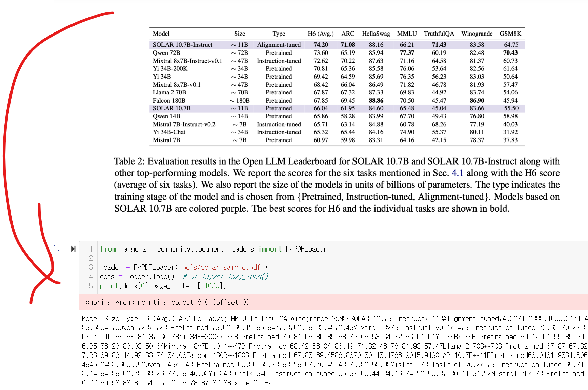The image size is (588, 390).
Task: Click the 'Llama 2 70B' model name
Action: [x=169, y=92]
